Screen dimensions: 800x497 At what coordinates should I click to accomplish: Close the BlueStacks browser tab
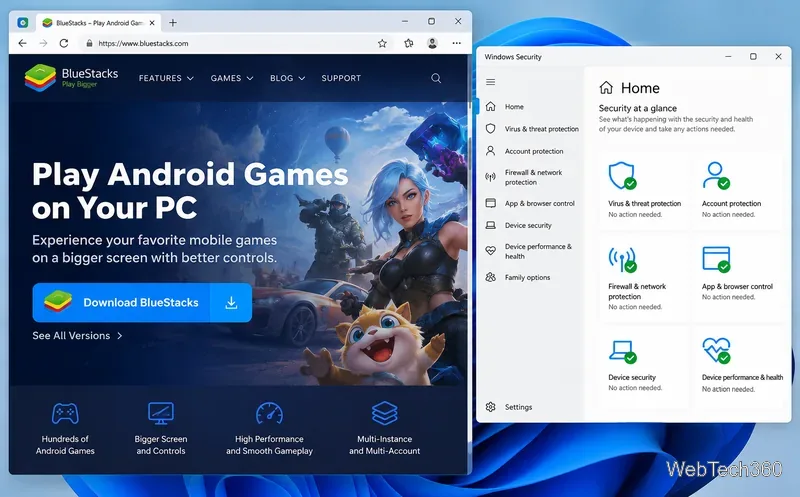152,23
